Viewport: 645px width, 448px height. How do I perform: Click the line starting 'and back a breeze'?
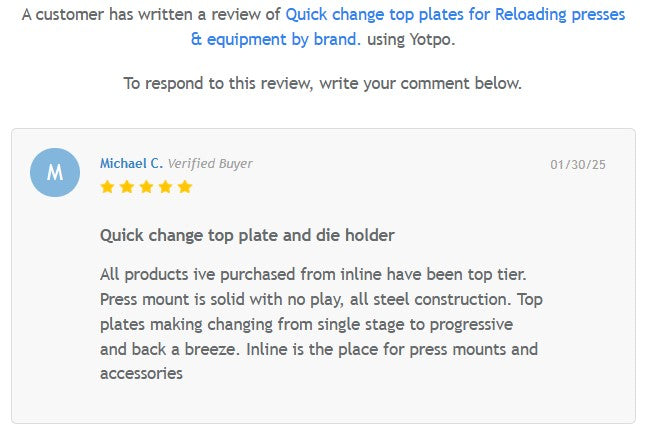point(318,349)
